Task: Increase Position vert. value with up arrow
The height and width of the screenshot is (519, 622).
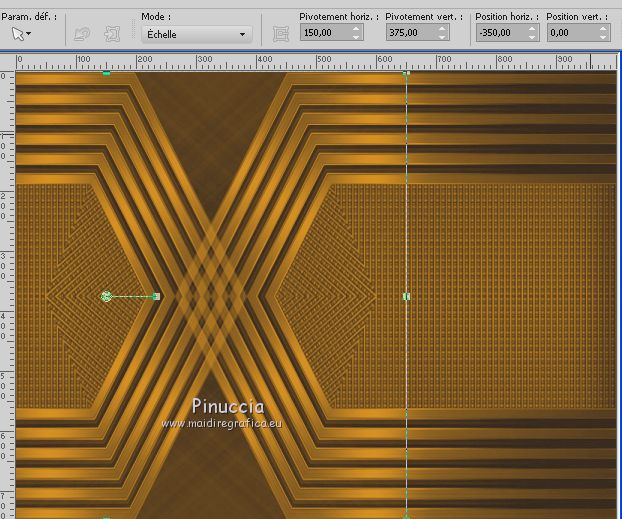Action: click(x=603, y=29)
